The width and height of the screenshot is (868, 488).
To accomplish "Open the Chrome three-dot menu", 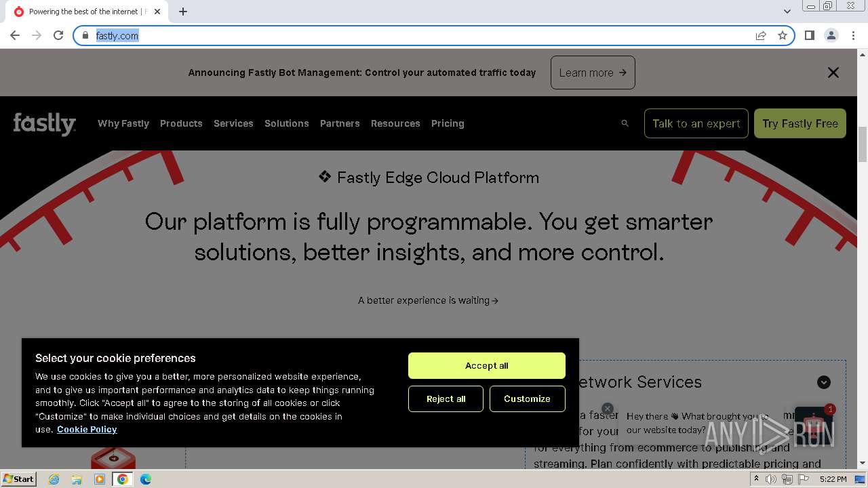I will click(x=853, y=35).
